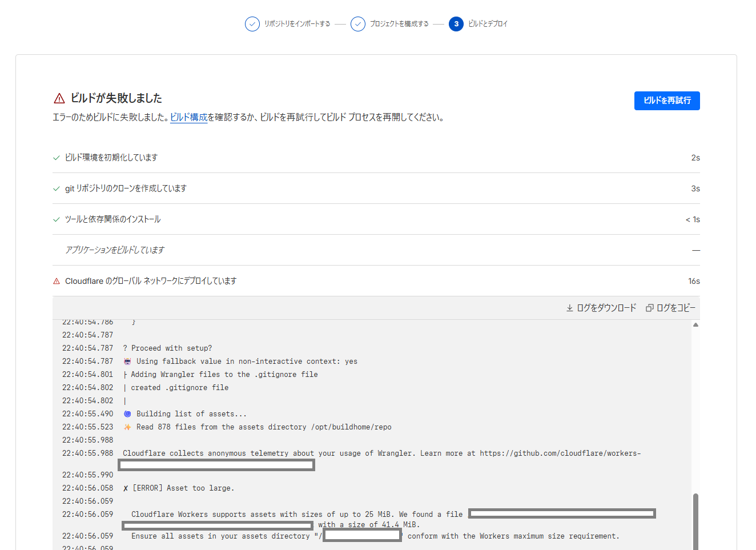The height and width of the screenshot is (550, 756).
Task: Click the copy icon next to ログをコピー
Action: (x=650, y=308)
